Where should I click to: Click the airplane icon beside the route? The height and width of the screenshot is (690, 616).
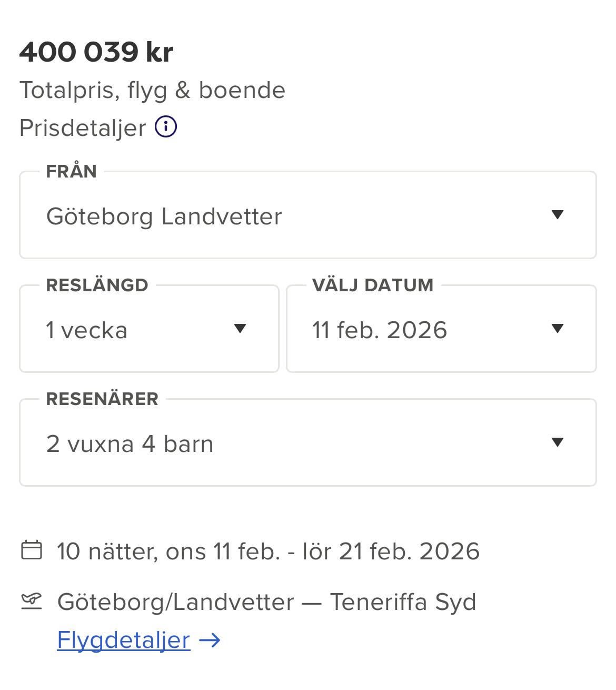coord(32,600)
